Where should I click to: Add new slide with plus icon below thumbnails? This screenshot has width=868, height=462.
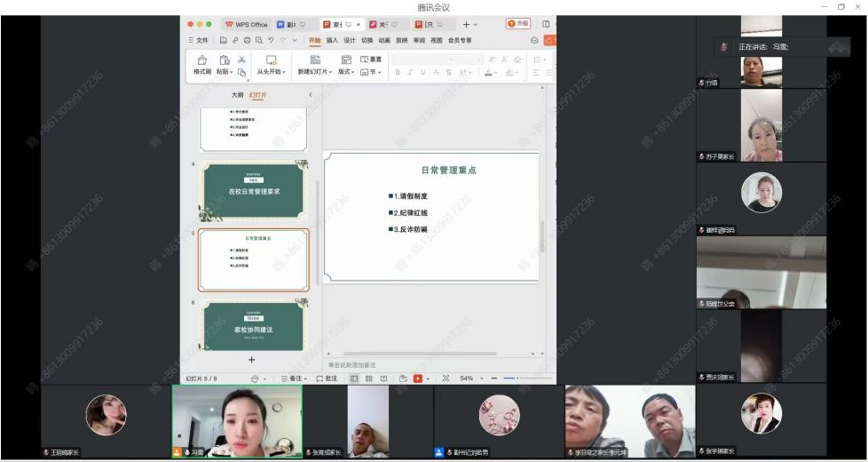(251, 360)
